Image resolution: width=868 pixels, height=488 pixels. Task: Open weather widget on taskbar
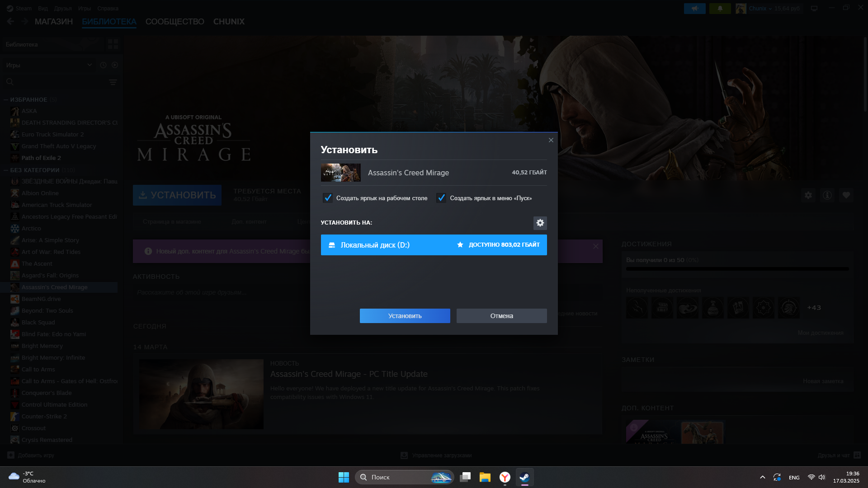pos(27,477)
